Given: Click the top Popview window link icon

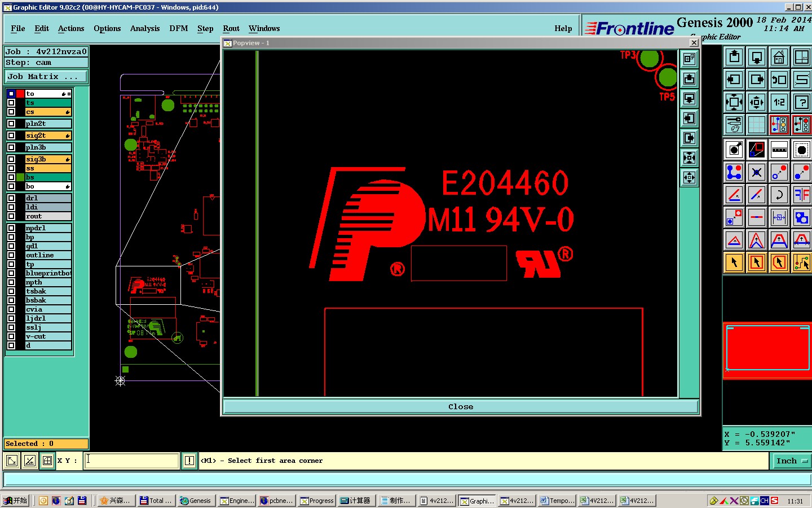Looking at the screenshot, I should coord(689,59).
